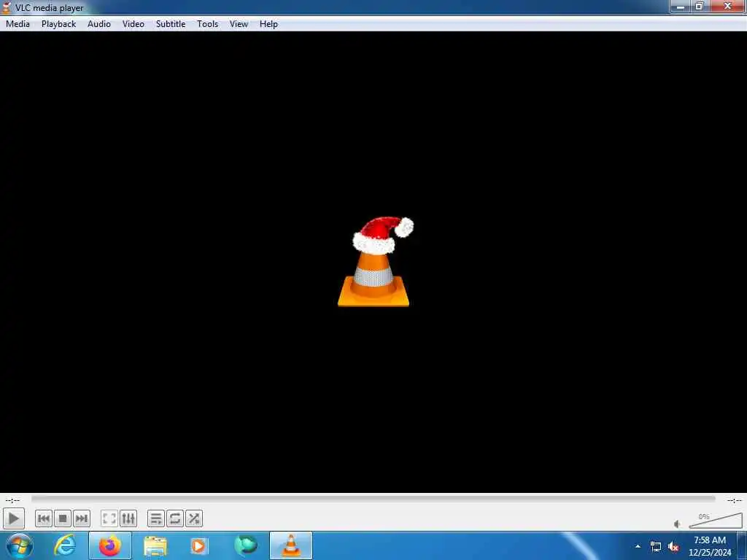747x560 pixels.
Task: Toggle random shuffle playback
Action: click(x=194, y=518)
